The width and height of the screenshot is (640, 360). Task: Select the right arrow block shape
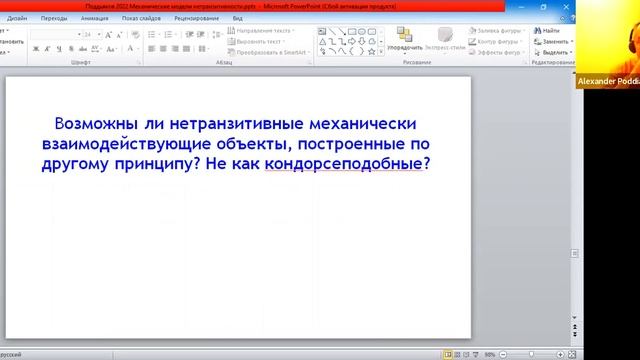click(352, 42)
